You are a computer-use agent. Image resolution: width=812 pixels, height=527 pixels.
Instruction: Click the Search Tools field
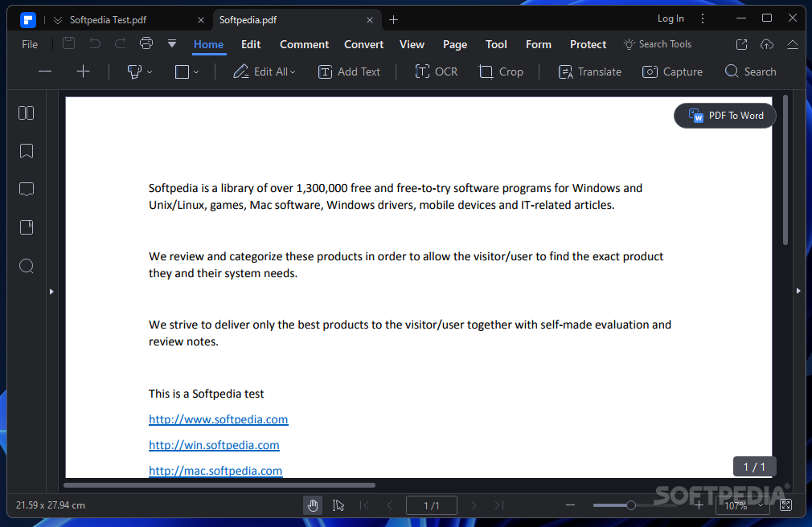(x=657, y=44)
